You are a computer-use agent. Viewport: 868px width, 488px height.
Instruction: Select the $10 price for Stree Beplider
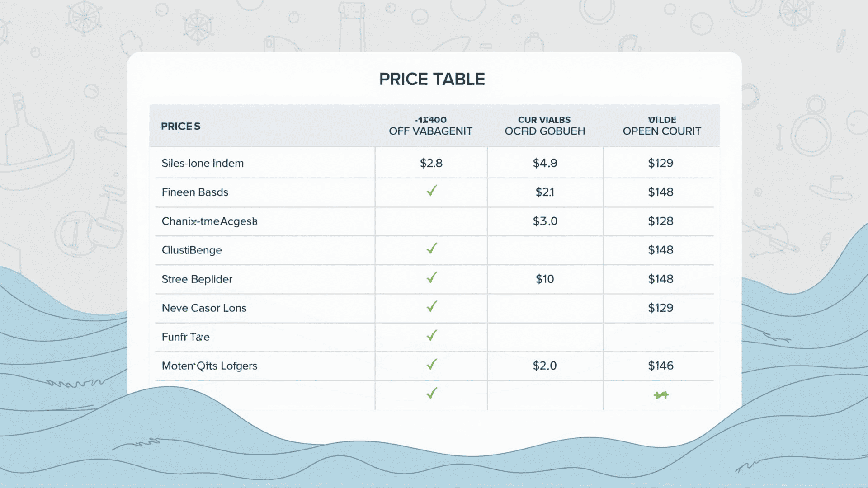point(545,279)
